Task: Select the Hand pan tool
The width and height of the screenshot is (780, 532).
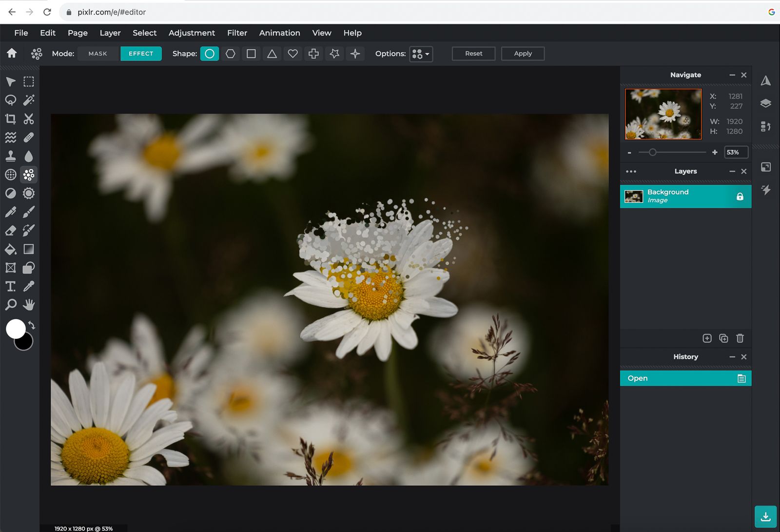Action: [29, 305]
